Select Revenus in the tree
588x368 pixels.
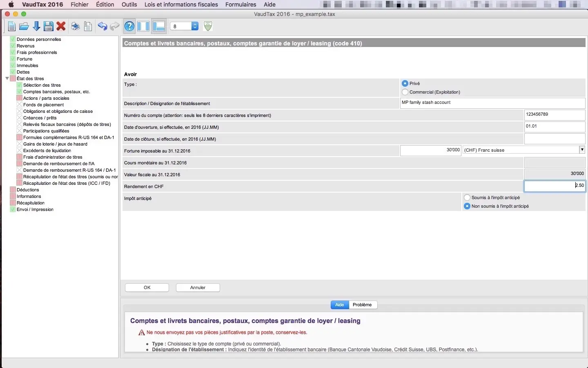coord(25,46)
